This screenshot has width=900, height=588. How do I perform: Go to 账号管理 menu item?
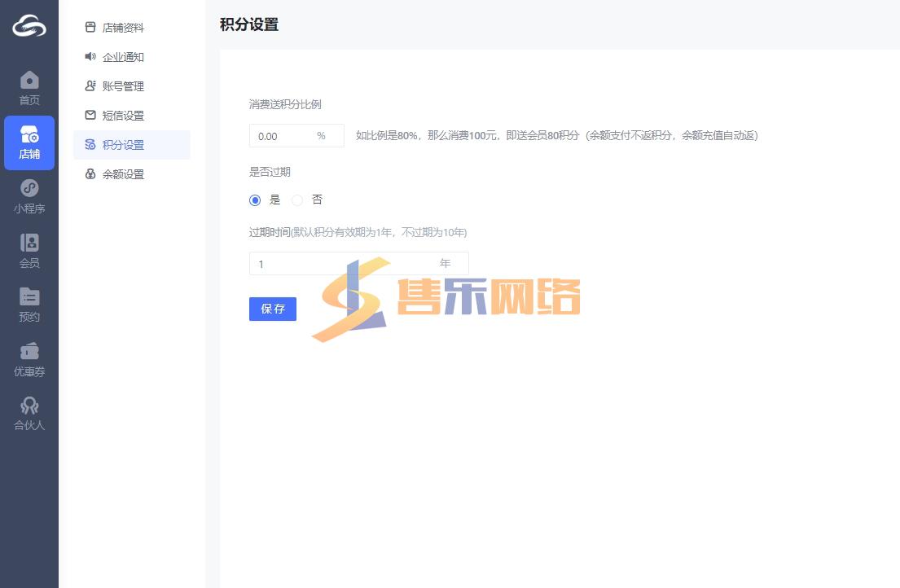(132, 86)
